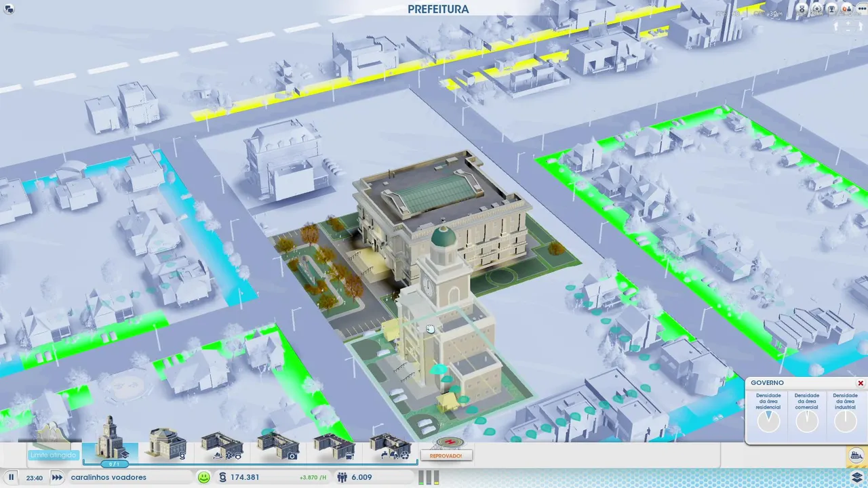The height and width of the screenshot is (488, 868).
Task: Rotate camera with the left arrow
Action: (x=835, y=26)
